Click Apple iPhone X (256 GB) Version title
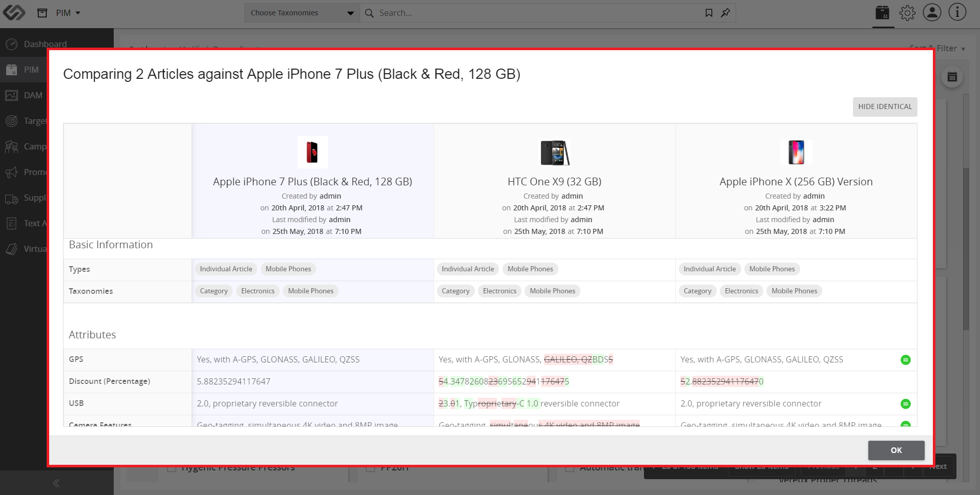Image resolution: width=980 pixels, height=495 pixels. click(x=796, y=182)
